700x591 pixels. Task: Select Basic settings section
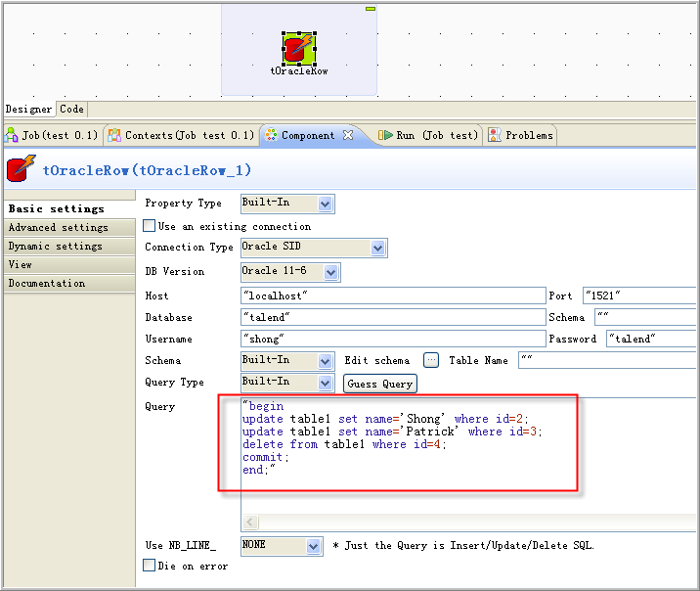(69, 208)
